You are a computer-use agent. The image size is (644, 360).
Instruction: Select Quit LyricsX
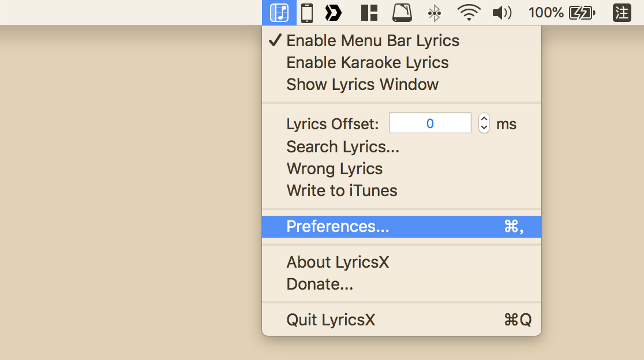click(331, 320)
